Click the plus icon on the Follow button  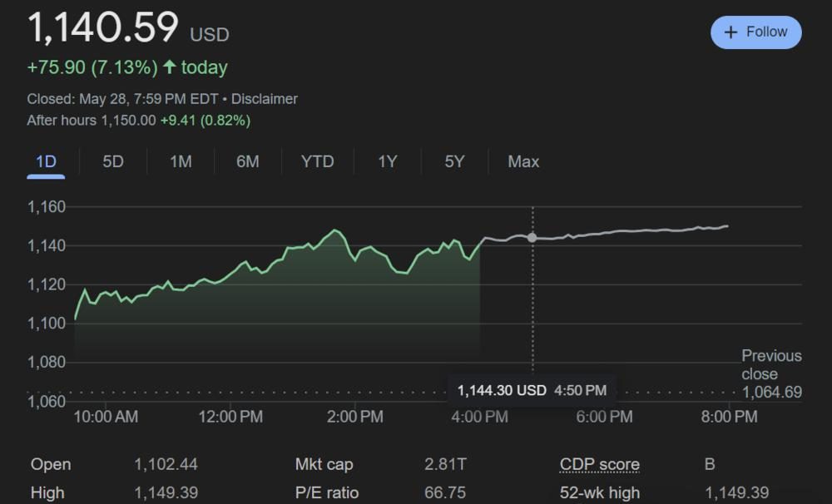point(731,32)
